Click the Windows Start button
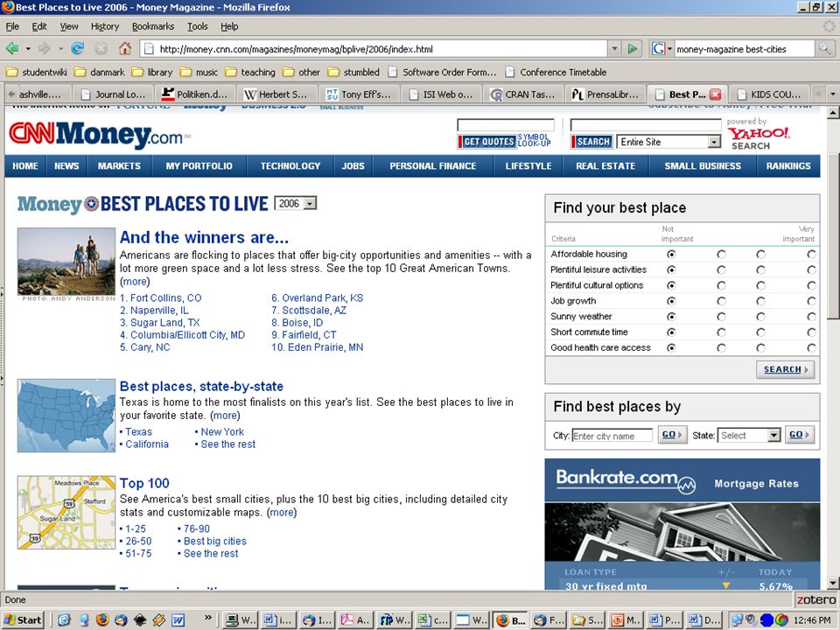840x630 pixels. click(23, 619)
